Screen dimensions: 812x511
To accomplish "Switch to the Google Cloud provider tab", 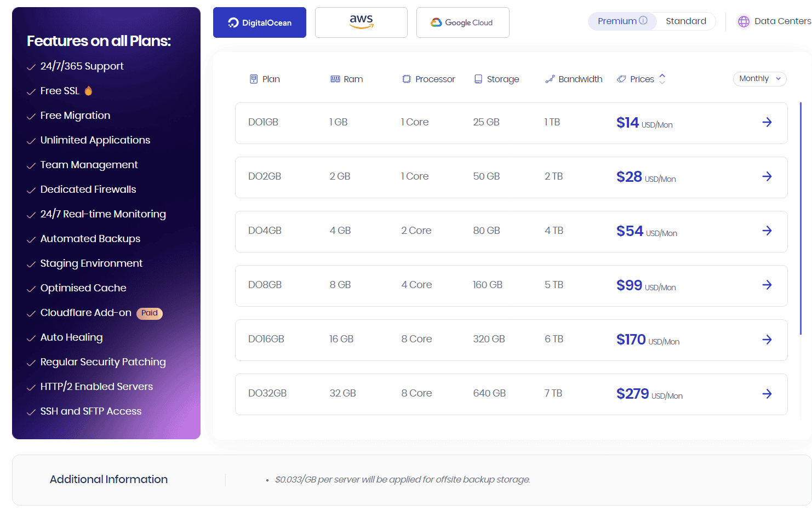I will tap(462, 22).
